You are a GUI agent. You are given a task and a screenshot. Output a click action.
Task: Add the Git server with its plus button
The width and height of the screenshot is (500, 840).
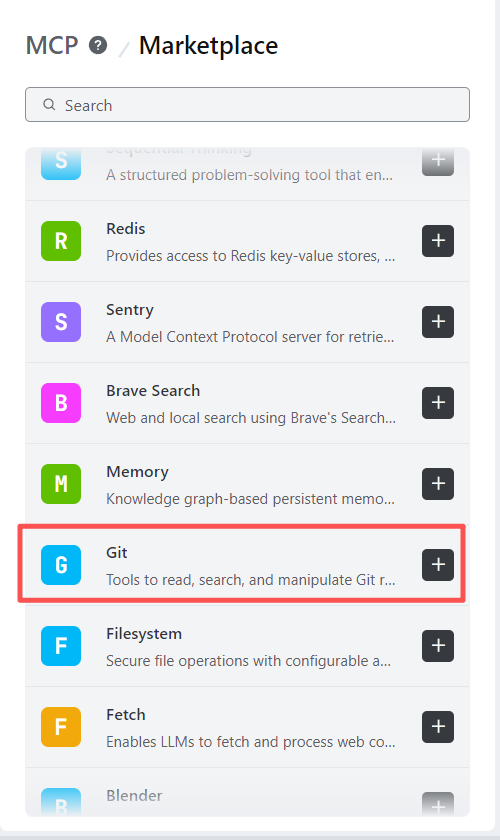438,565
